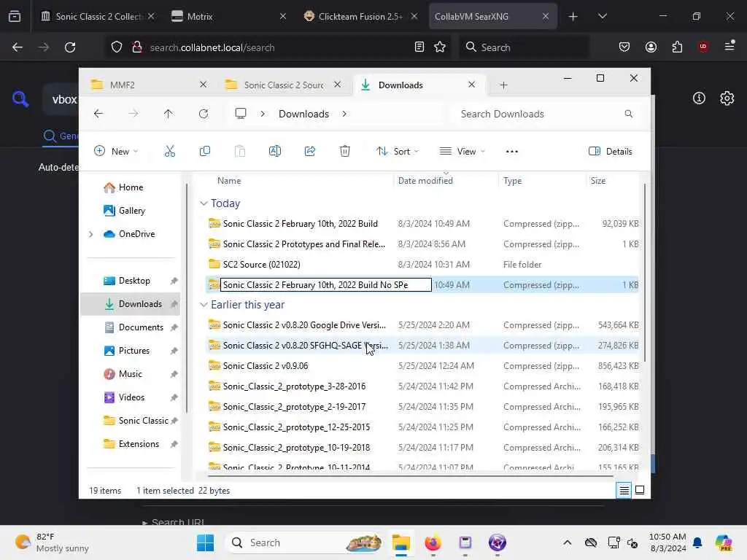Toggle the Details pane button
The height and width of the screenshot is (560, 747).
pyautogui.click(x=611, y=152)
